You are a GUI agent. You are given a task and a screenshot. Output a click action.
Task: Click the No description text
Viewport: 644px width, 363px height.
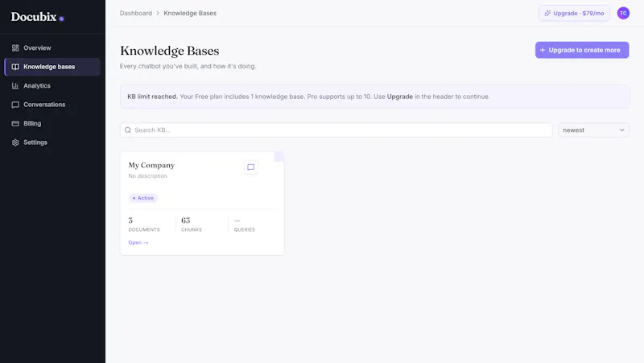147,175
